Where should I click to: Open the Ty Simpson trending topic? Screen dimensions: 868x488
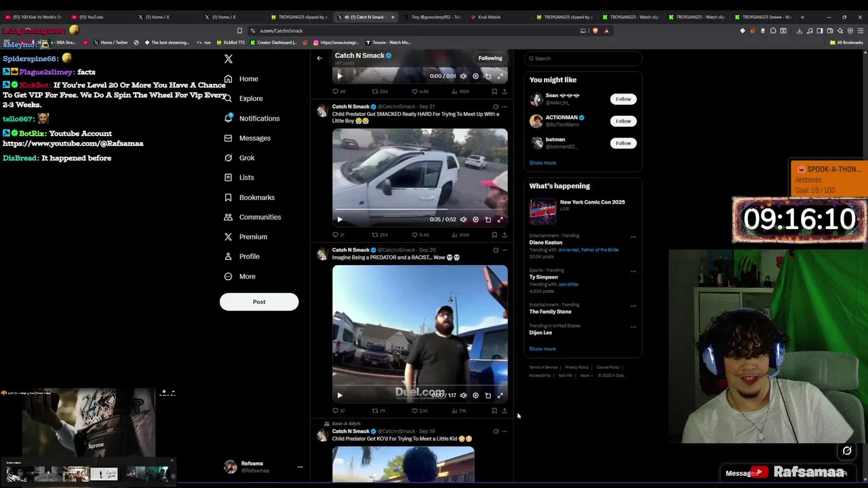tap(544, 277)
